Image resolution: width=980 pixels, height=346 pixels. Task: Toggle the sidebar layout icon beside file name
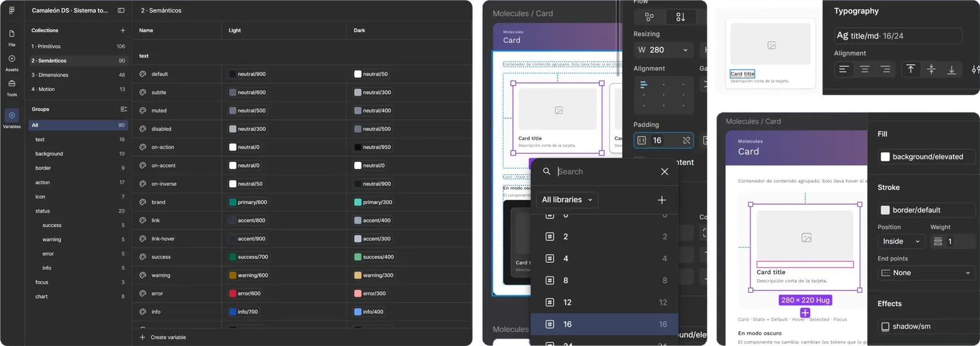coord(121,11)
